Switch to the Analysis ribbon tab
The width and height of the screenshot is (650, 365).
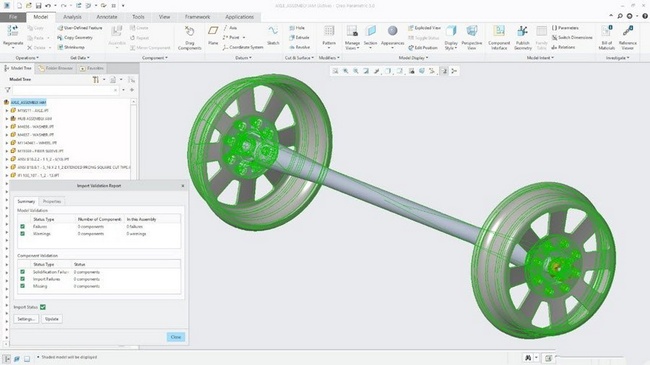(72, 17)
